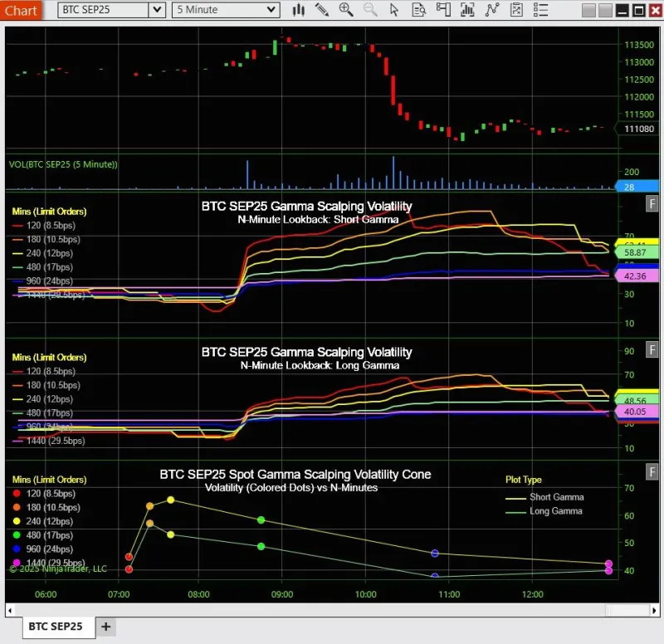Toggle the F button on Volatility Cone panel
The image size is (664, 644).
(652, 471)
